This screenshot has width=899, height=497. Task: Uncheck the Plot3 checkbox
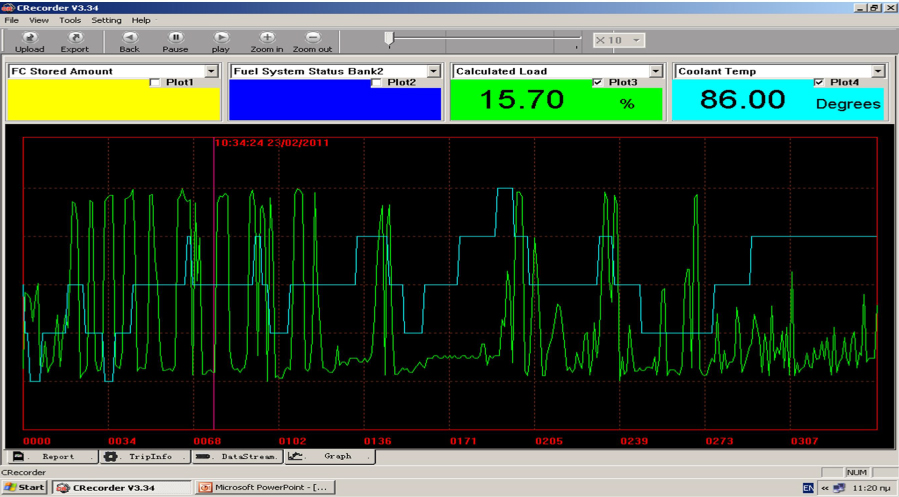[x=598, y=82]
